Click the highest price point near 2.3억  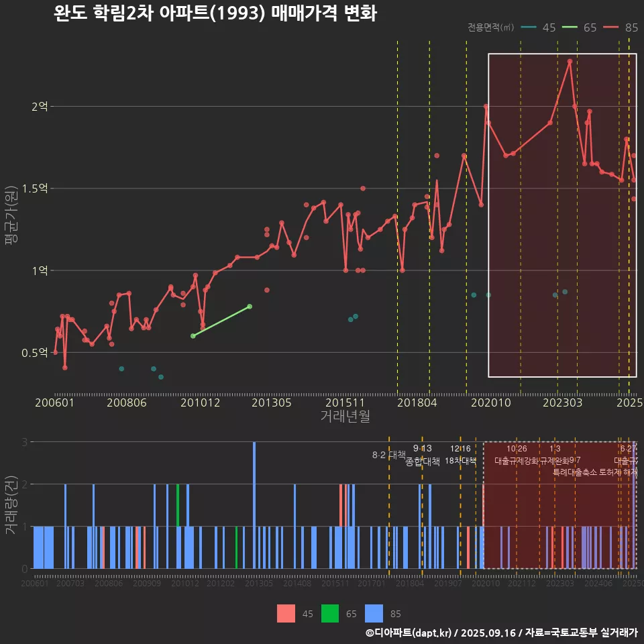[570, 61]
